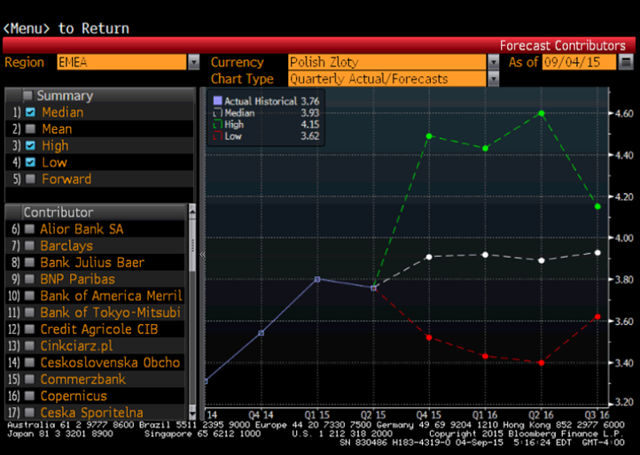Click the Low legend red marker
Screen dimensions: 640x455
click(218, 136)
